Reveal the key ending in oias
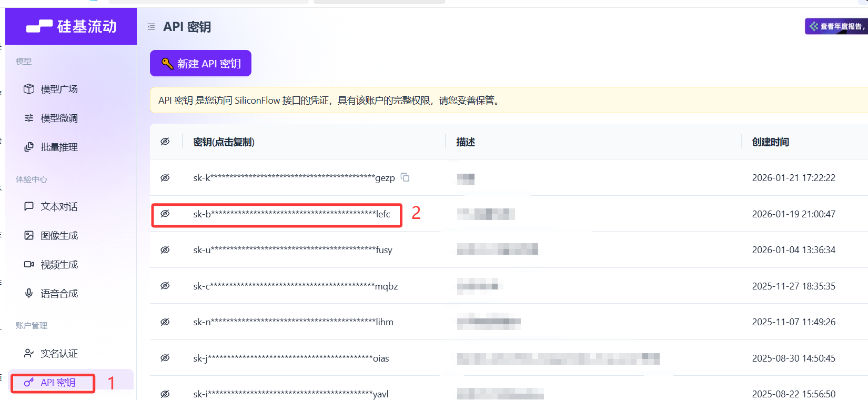868x400 pixels. tap(165, 358)
